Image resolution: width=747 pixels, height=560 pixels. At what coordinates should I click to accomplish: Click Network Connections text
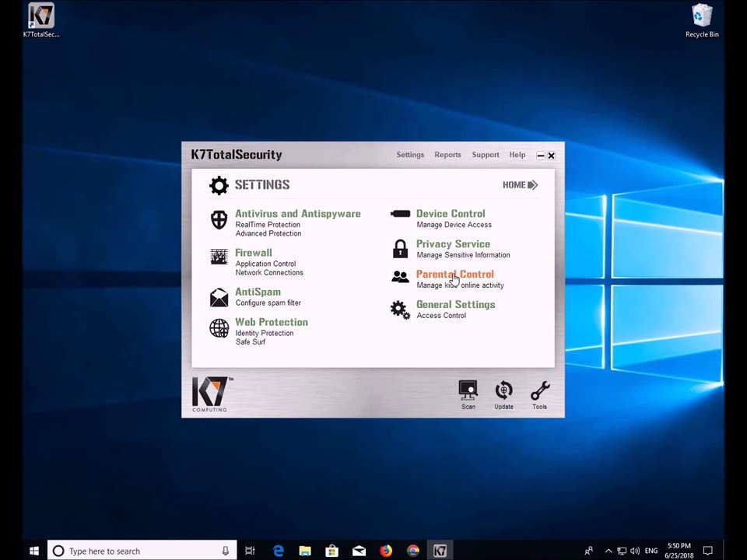(x=269, y=272)
